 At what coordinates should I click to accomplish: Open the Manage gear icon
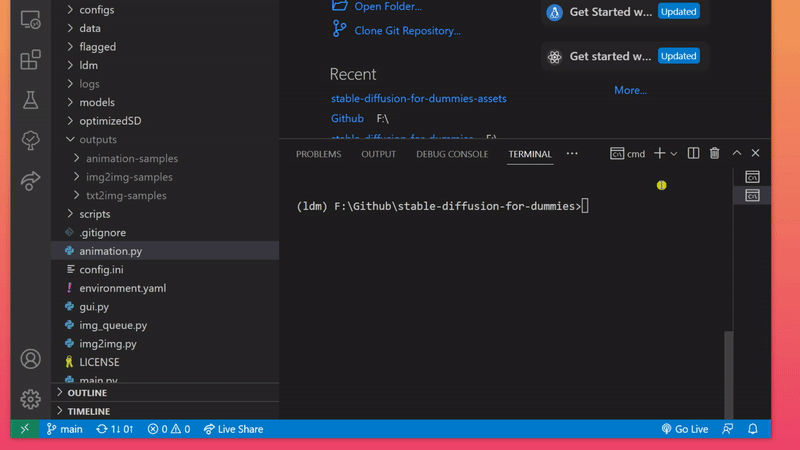click(30, 399)
